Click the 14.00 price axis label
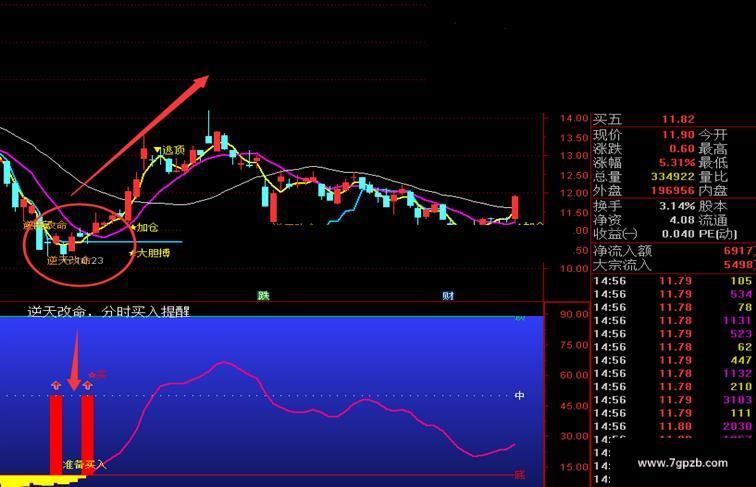Viewport: 756px width, 487px height. click(x=574, y=118)
